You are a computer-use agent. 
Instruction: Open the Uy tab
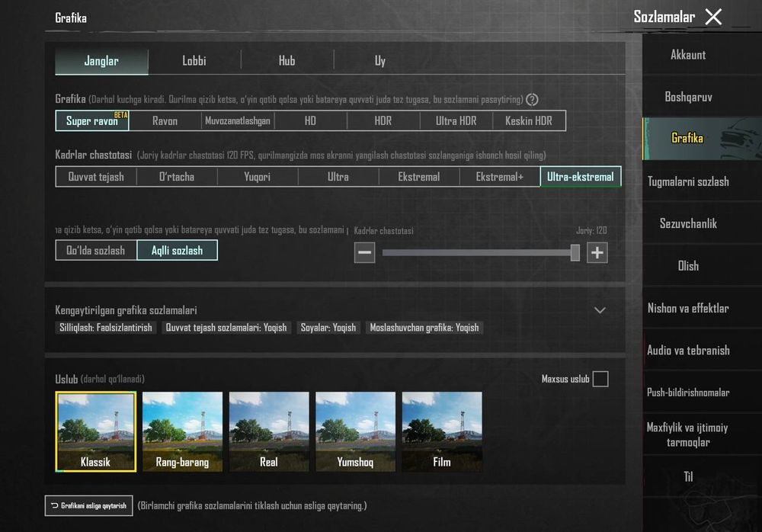(x=380, y=61)
